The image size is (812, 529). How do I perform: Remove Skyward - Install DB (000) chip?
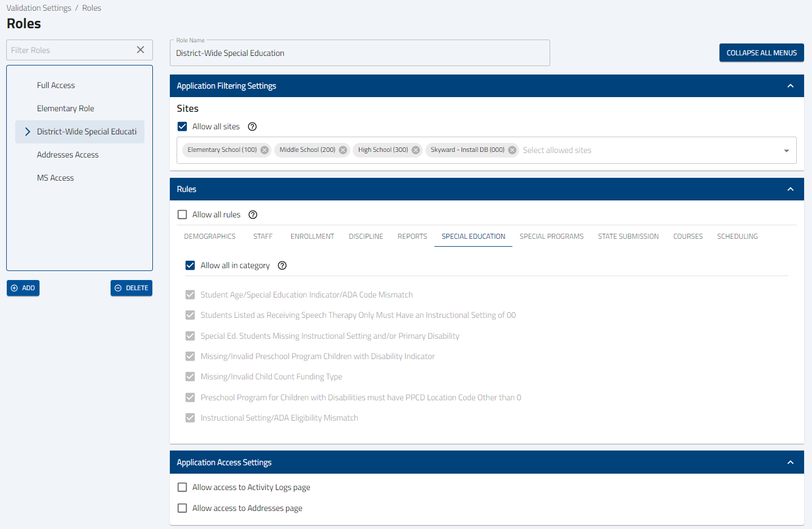tap(512, 150)
